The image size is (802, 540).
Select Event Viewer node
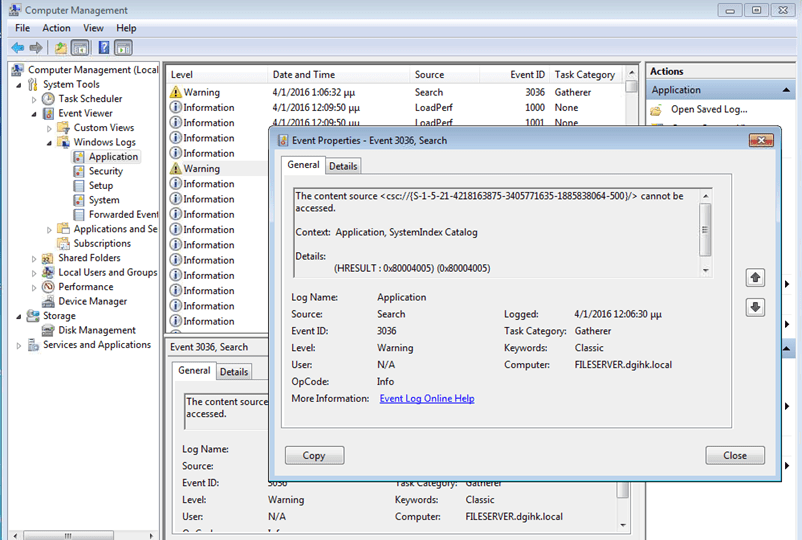point(85,113)
